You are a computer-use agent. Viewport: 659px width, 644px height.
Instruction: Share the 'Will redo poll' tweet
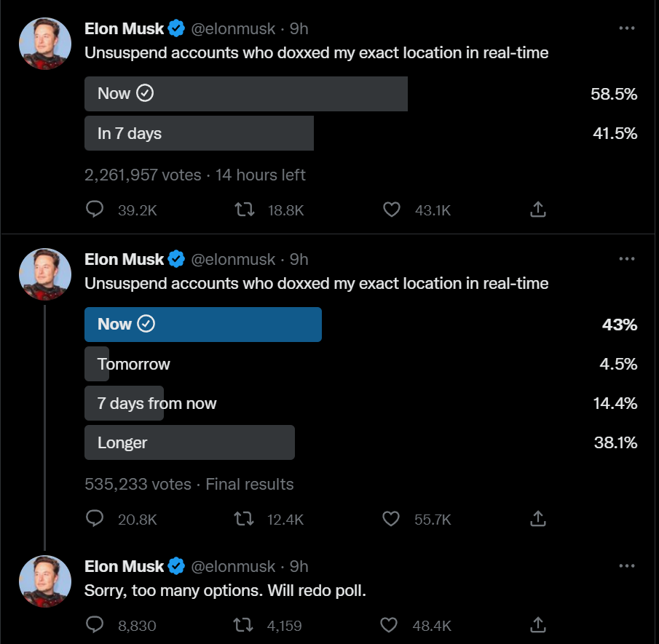pos(537,625)
